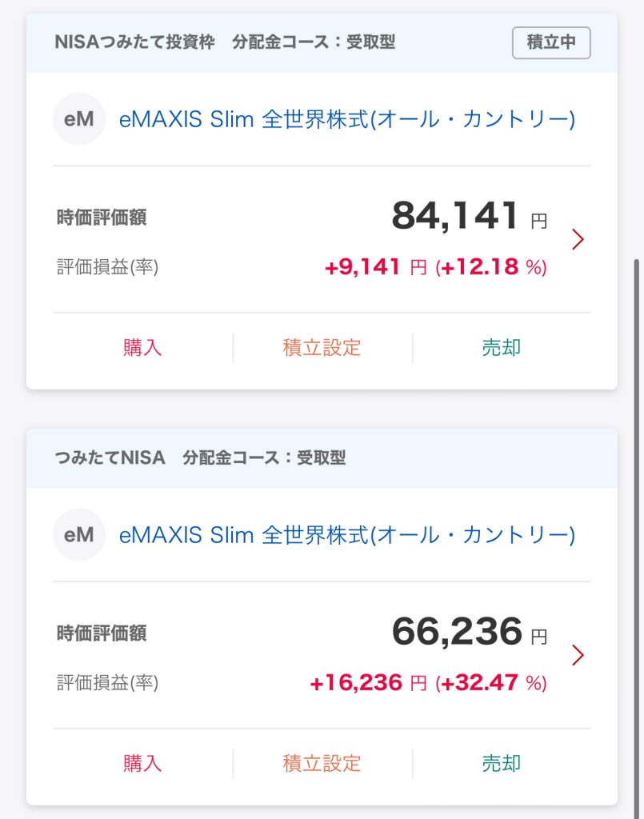Open 積立設定 in the NISAつみたて投資枠 card

point(322,348)
